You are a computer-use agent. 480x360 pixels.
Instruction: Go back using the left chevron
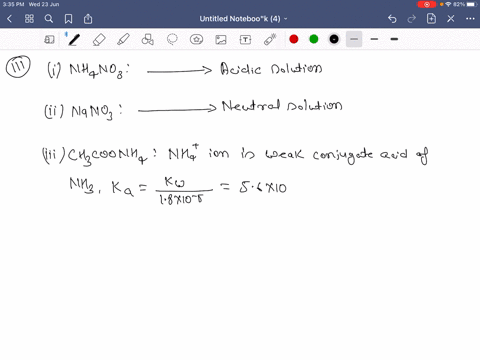click(x=9, y=19)
